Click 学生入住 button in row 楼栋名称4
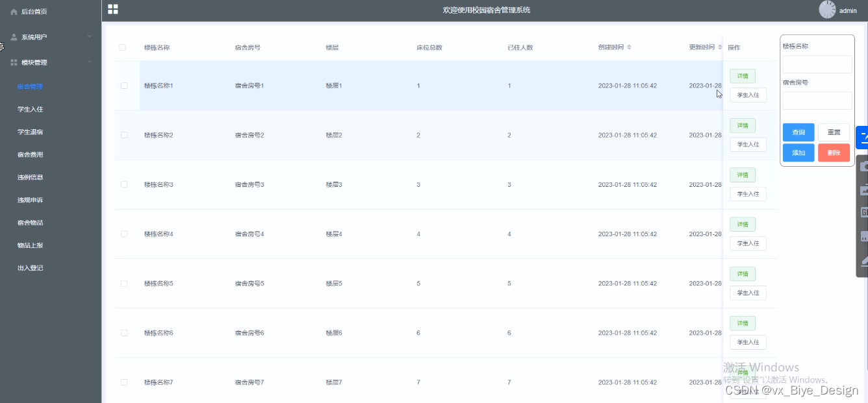868x403 pixels. [748, 243]
